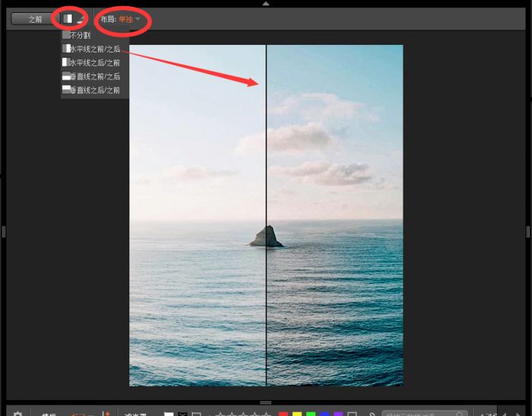Viewport: 532px width, 416px height.
Task: Click the 不分割 layout icon in the list
Action: click(66, 35)
